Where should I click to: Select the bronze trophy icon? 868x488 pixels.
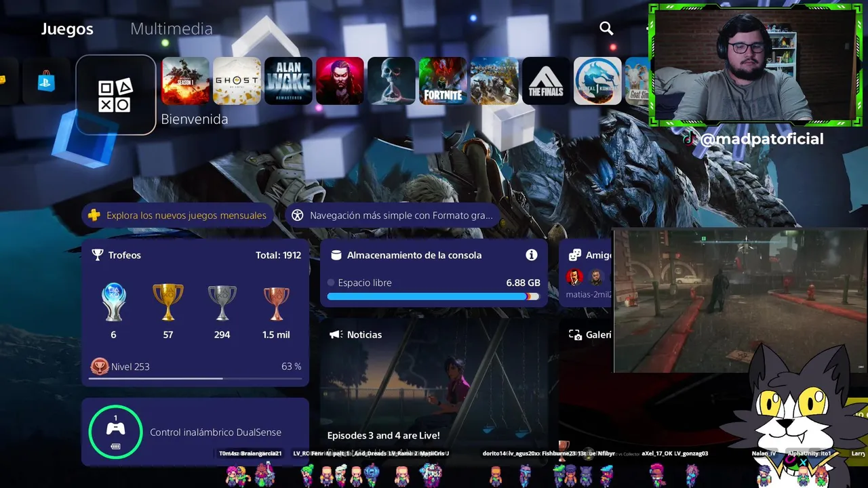[276, 303]
